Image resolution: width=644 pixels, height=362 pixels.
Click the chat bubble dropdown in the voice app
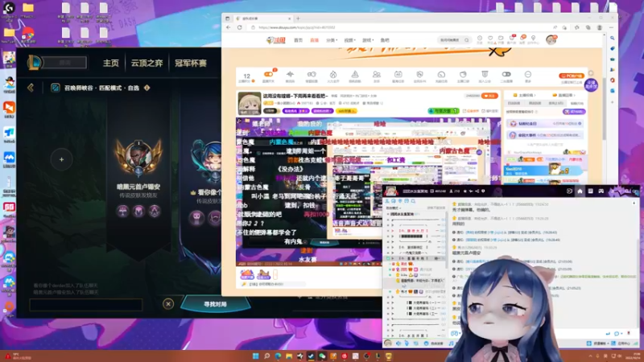[617, 334]
